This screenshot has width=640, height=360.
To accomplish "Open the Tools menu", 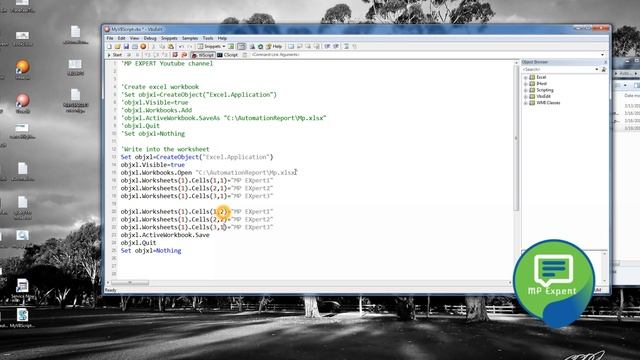I will point(208,38).
